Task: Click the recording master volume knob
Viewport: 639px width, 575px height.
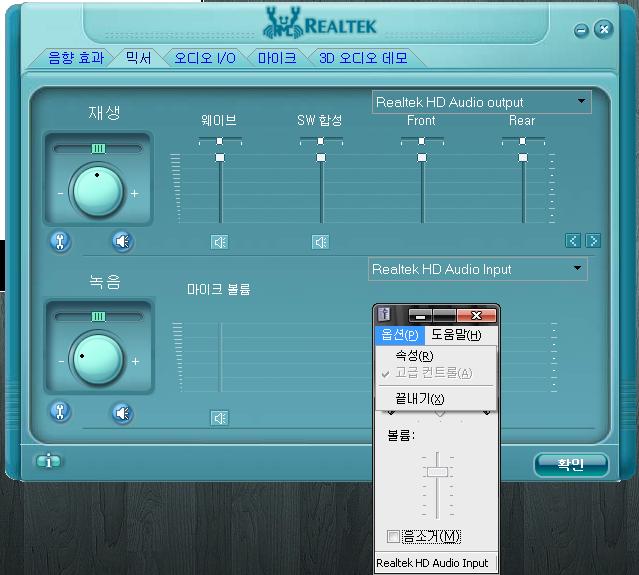Action: pos(98,358)
